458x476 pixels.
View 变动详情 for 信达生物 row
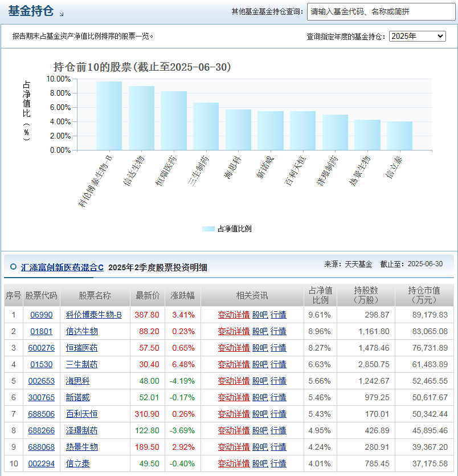pyautogui.click(x=234, y=331)
